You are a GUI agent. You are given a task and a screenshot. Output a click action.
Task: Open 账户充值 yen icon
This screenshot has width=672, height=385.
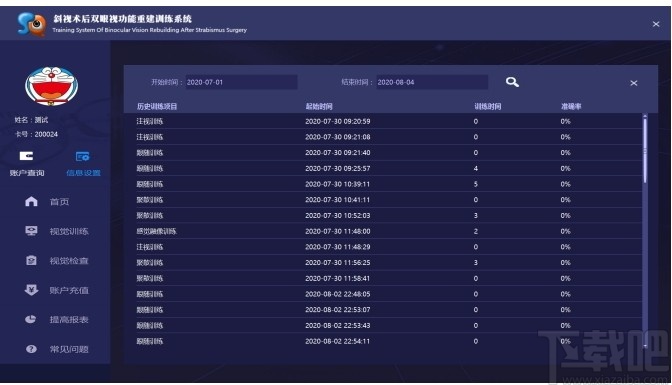(31, 290)
